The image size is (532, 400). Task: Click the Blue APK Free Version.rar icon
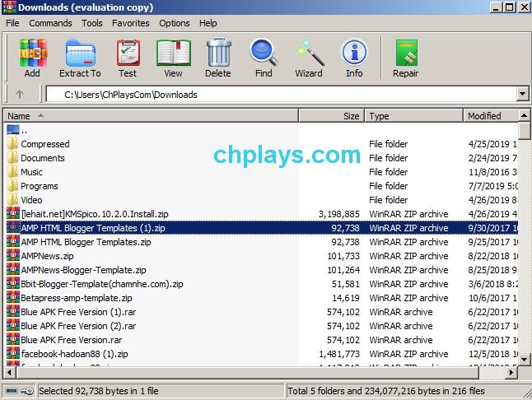13,340
